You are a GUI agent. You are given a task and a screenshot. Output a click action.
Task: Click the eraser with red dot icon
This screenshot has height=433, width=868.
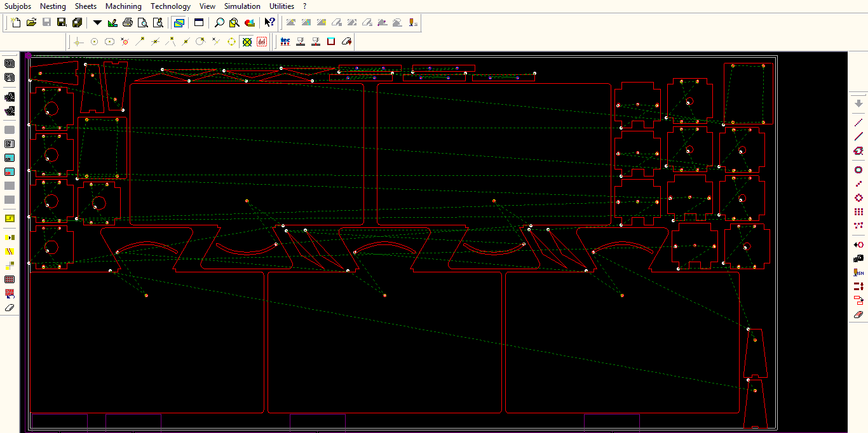(346, 42)
